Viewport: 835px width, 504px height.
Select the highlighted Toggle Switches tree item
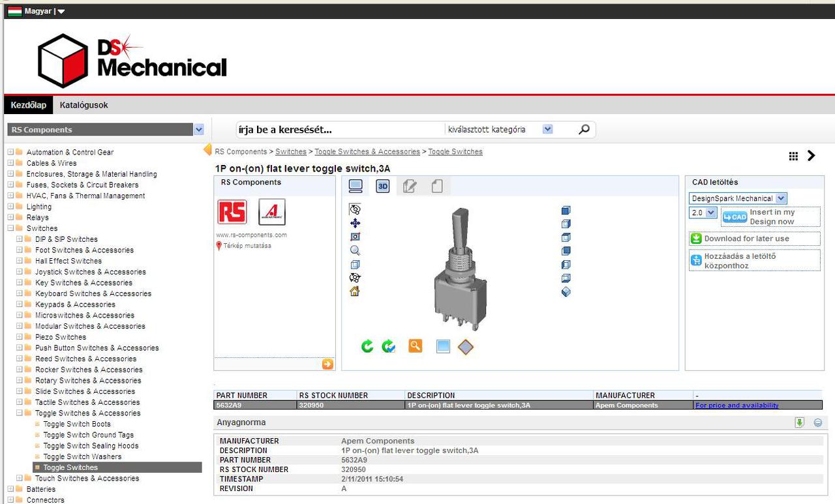tap(117, 467)
